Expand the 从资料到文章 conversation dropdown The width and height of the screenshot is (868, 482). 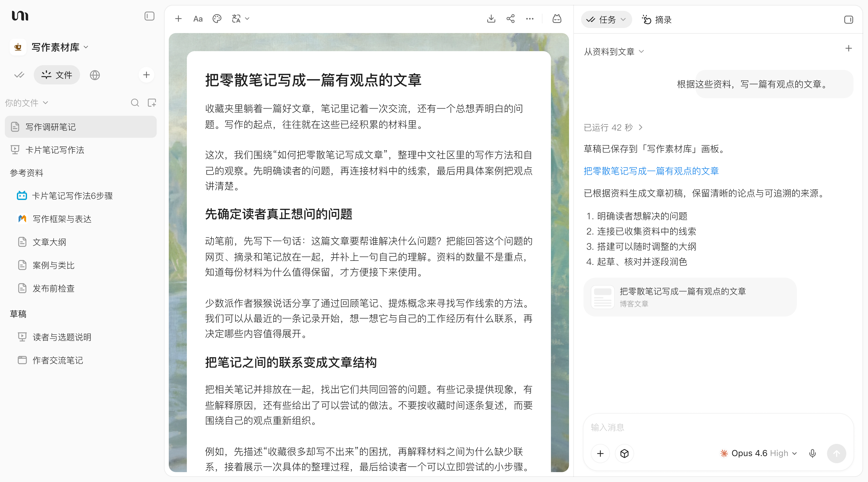(614, 52)
